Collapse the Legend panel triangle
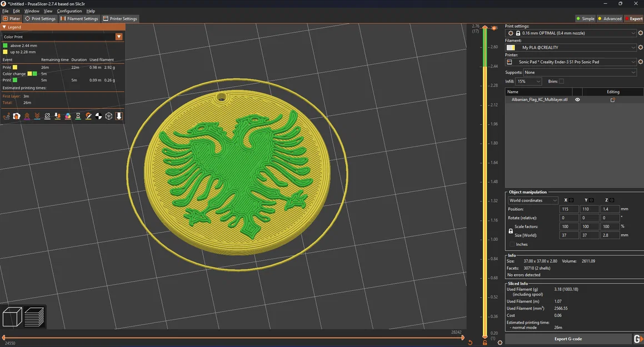644x347 pixels. (4, 27)
